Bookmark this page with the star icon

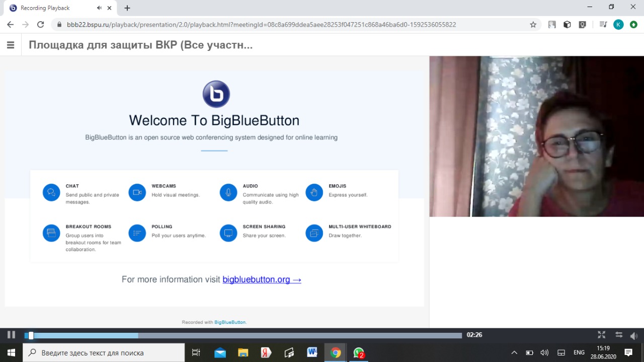point(533,24)
